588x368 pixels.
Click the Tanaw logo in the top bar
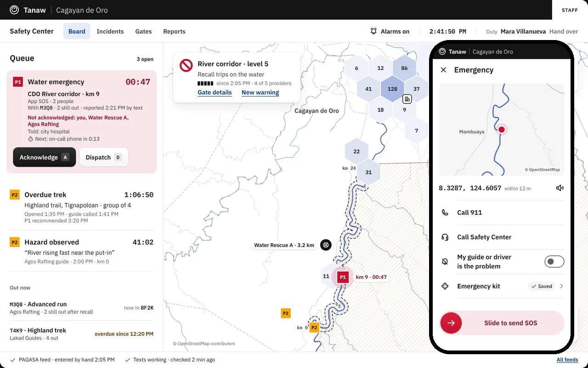pyautogui.click(x=14, y=10)
